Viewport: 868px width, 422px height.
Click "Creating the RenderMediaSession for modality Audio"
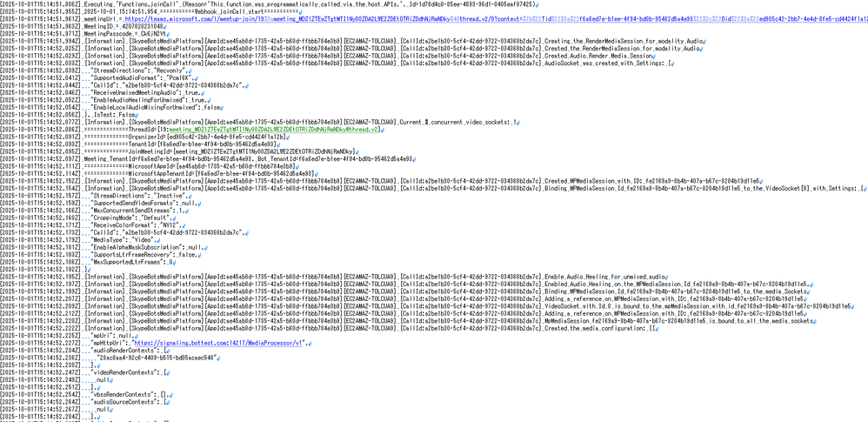point(625,42)
